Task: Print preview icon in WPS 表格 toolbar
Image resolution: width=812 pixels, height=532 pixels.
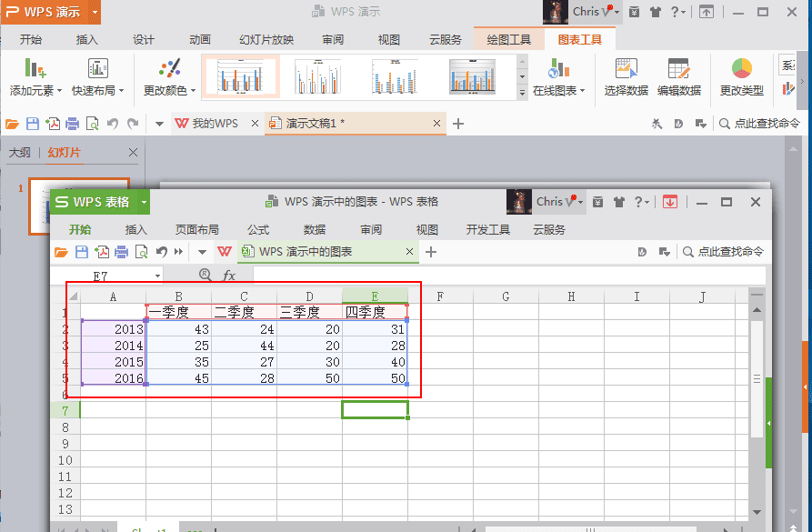Action: (141, 252)
